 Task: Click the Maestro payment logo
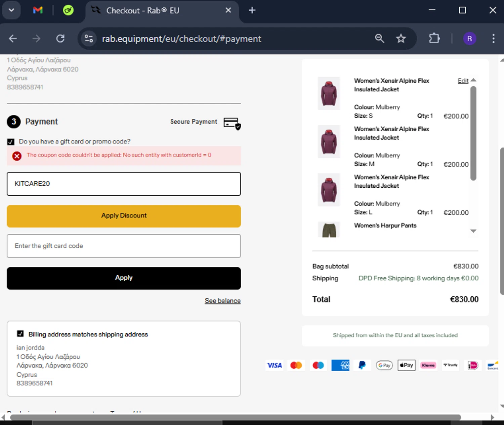(x=318, y=365)
